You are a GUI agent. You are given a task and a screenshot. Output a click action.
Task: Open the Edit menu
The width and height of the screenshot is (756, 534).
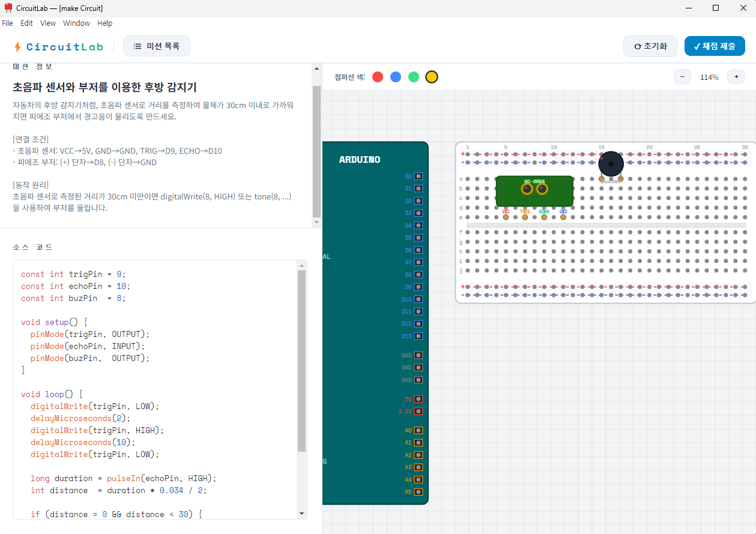point(26,23)
